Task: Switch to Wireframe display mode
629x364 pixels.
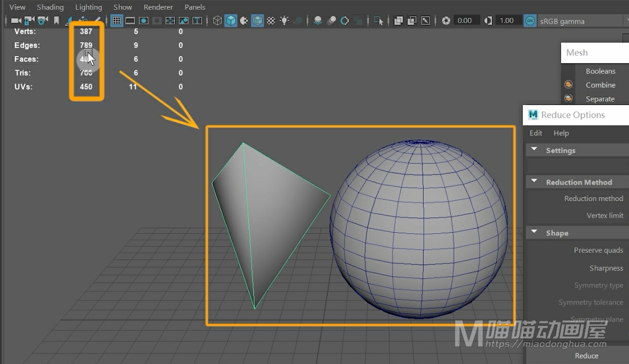Action: [218, 21]
